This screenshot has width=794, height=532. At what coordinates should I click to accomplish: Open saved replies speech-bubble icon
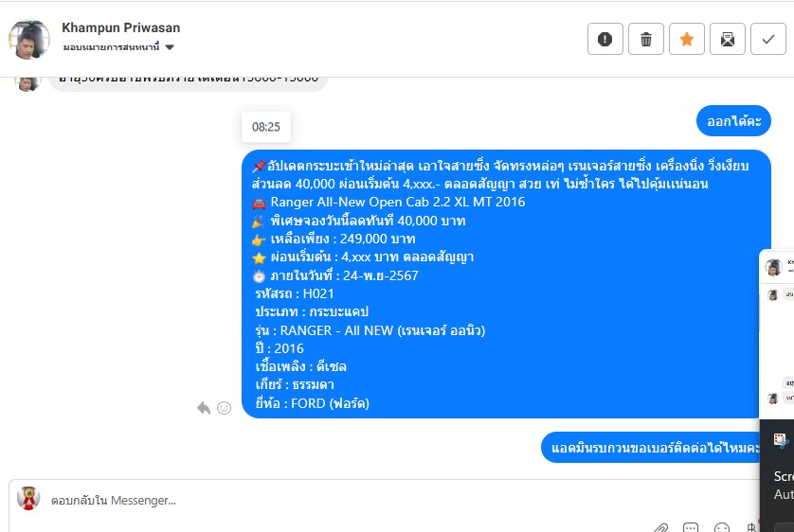[691, 528]
